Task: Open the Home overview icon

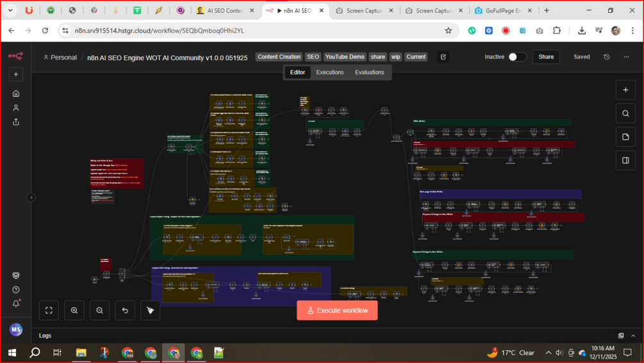Action: click(15, 94)
